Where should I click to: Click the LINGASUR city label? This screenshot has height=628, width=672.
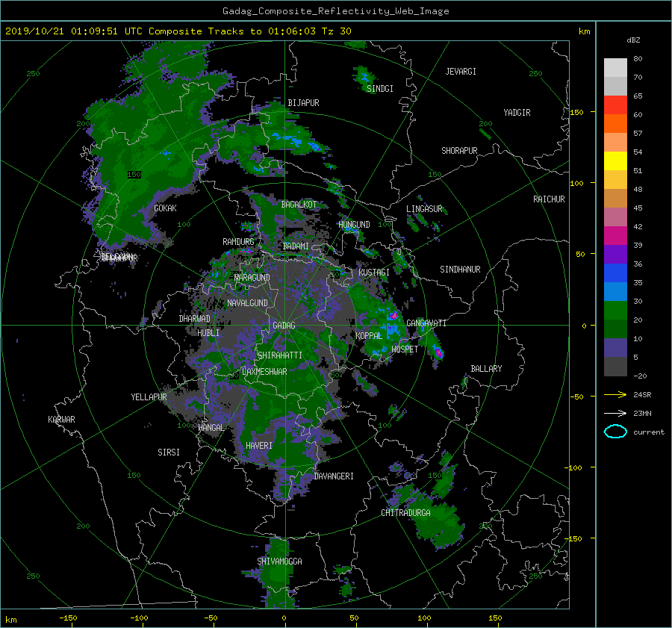424,209
